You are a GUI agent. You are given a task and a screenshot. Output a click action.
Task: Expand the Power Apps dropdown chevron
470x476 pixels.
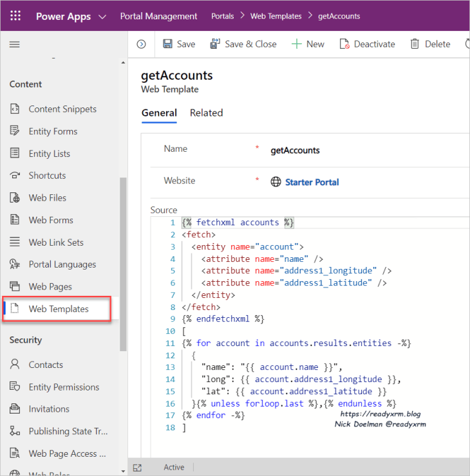[102, 17]
